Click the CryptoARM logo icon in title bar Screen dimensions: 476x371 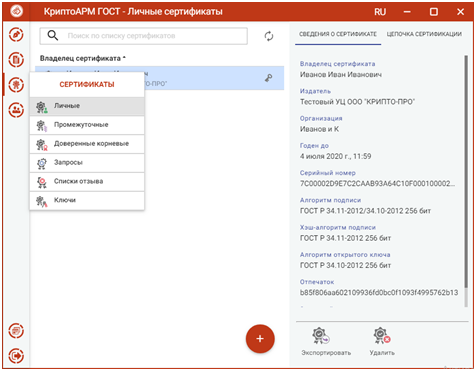click(x=16, y=11)
